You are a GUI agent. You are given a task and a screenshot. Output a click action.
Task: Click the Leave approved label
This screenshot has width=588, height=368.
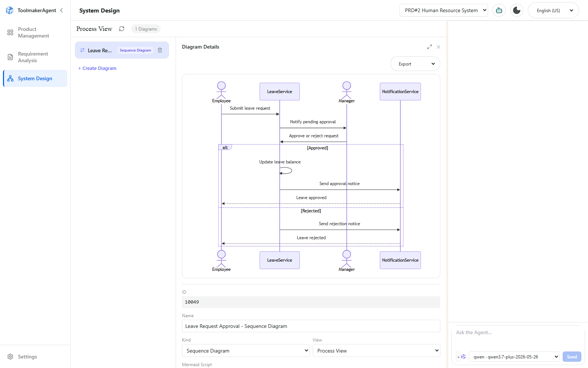[x=311, y=198]
